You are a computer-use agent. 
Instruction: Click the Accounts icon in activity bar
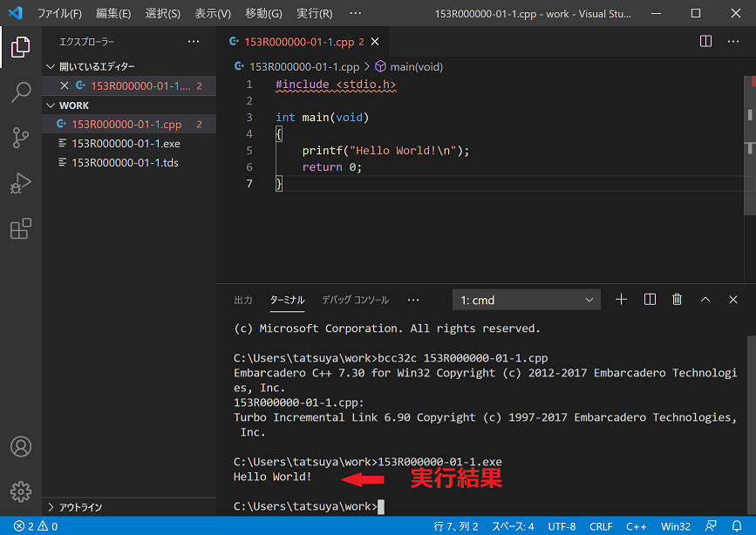21,447
